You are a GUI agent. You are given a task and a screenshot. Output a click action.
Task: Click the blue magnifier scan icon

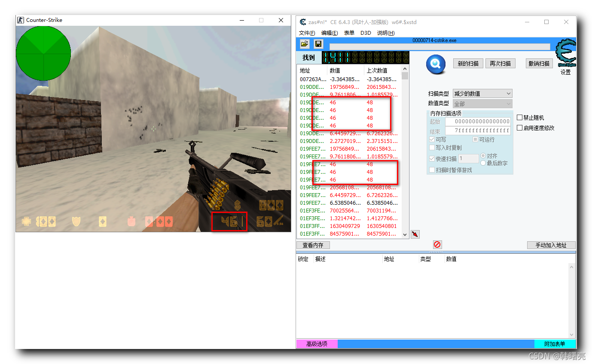click(436, 64)
